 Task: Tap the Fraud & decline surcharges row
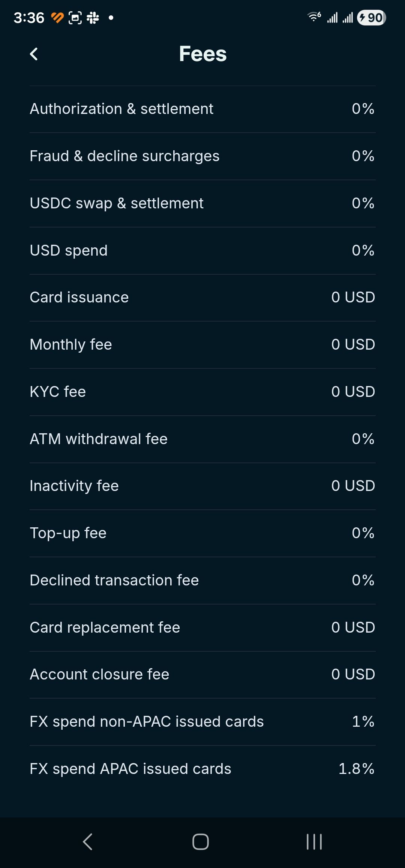pyautogui.click(x=202, y=156)
